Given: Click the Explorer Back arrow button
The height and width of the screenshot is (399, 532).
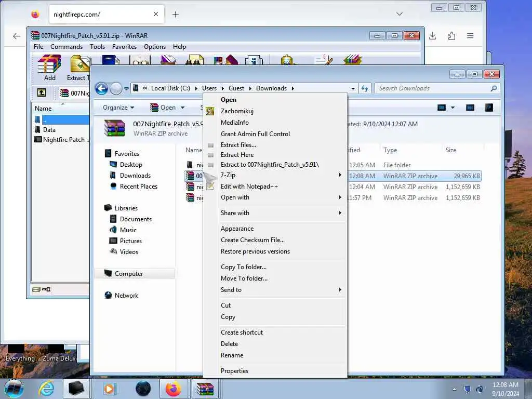Looking at the screenshot, I should [101, 88].
